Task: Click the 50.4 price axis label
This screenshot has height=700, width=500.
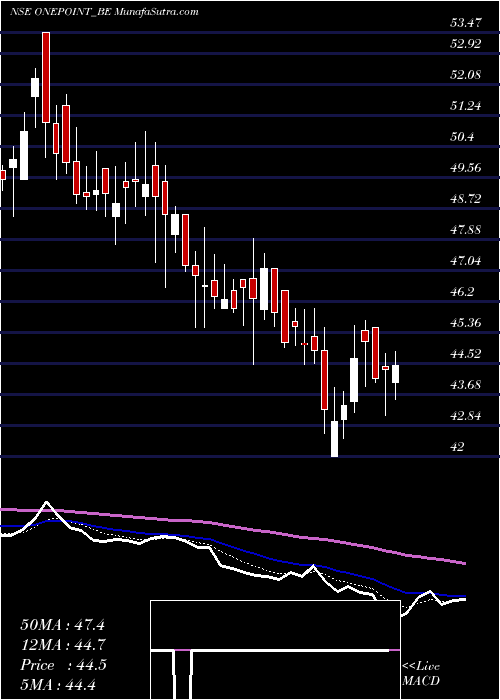Action: click(462, 137)
